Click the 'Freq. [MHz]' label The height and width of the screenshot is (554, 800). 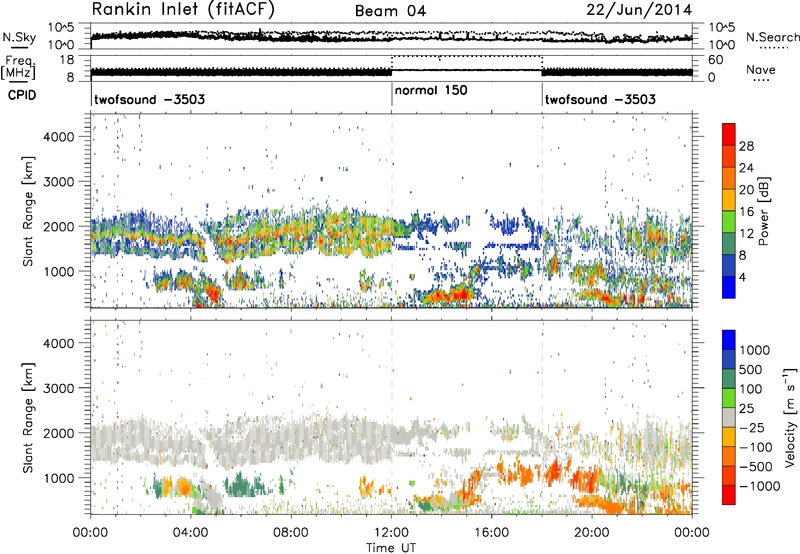pos(20,67)
